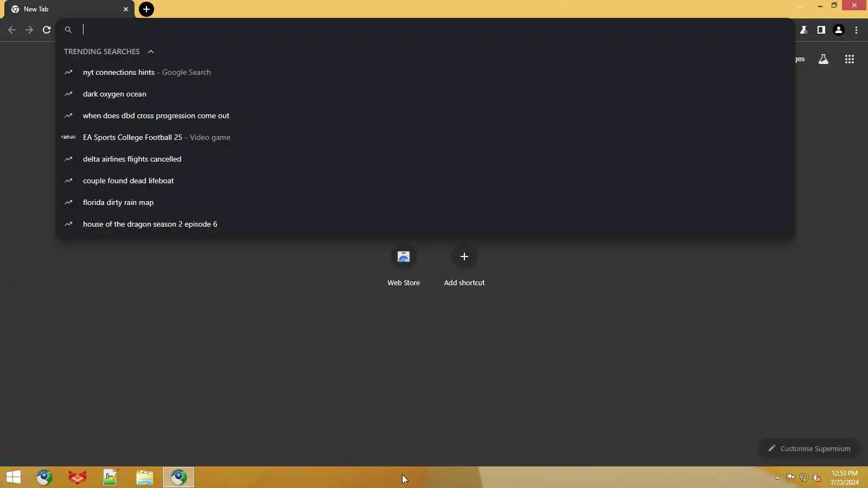Click the trending arrow beside 'dark oxygen ocean'
This screenshot has height=488, width=868.
(68, 94)
